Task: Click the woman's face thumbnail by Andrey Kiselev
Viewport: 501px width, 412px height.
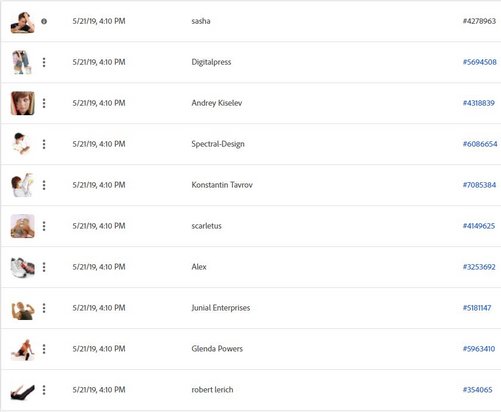Action: [x=23, y=103]
